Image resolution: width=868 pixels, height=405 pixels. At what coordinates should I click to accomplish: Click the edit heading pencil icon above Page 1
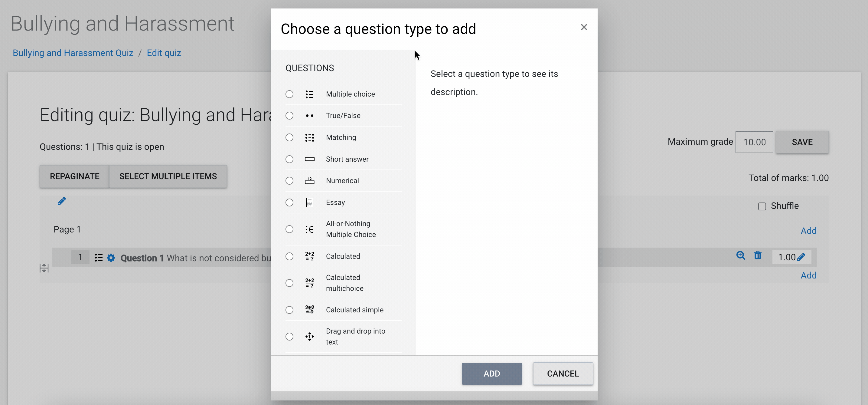[62, 201]
